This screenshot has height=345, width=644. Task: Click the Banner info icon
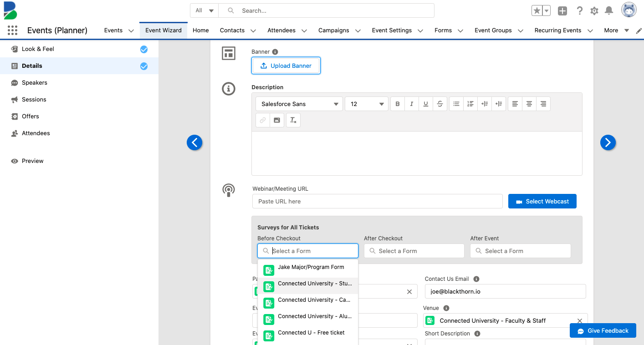275,52
